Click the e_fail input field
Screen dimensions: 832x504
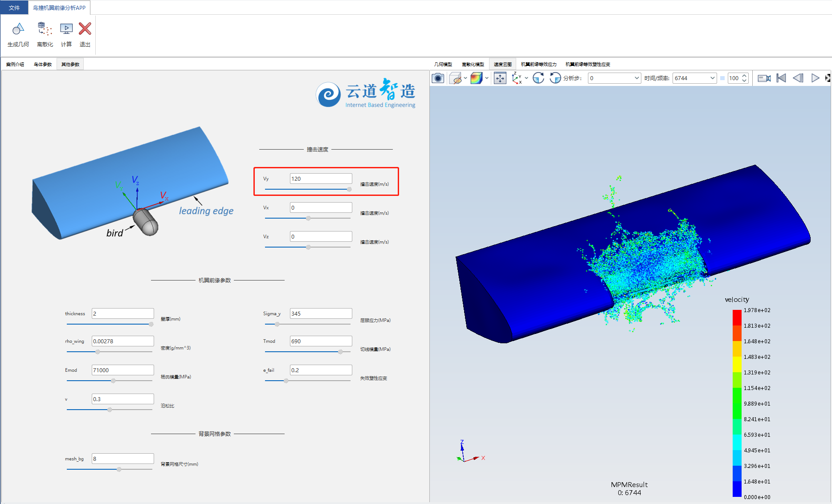tap(321, 370)
